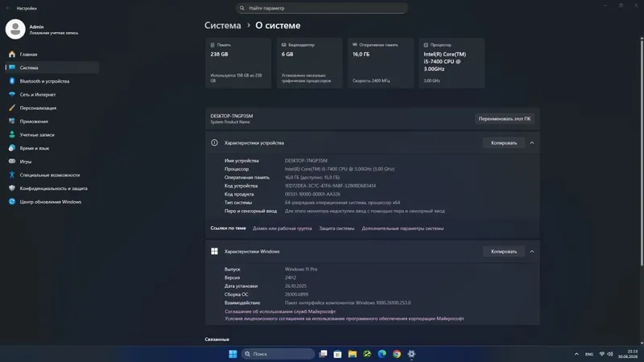Viewport: 644px width, 362px height.
Task: Open File Explorer from the taskbar
Action: click(353, 354)
